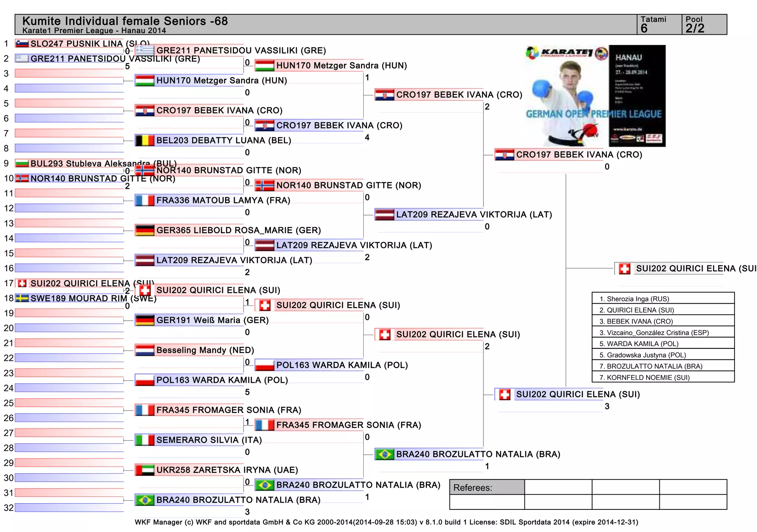
Task: Click the Kumite Individual female Seniors -68 title
Action: [125, 21]
